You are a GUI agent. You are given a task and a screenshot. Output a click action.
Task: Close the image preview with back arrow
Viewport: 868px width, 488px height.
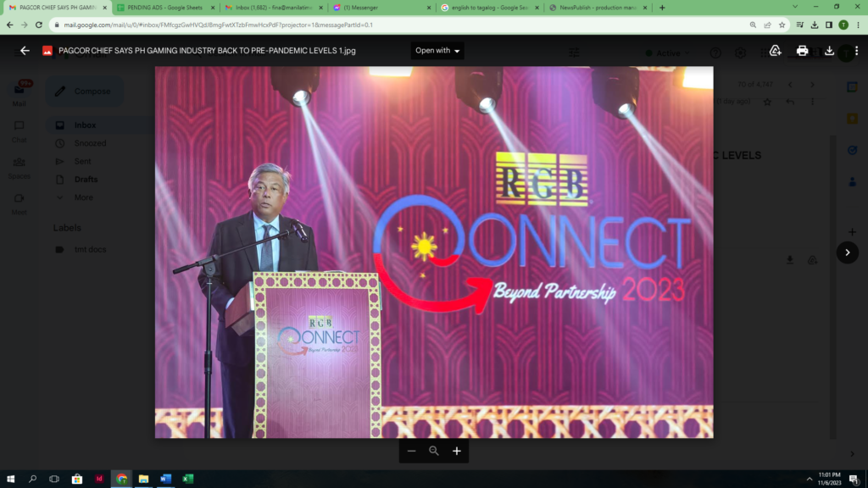tap(25, 50)
